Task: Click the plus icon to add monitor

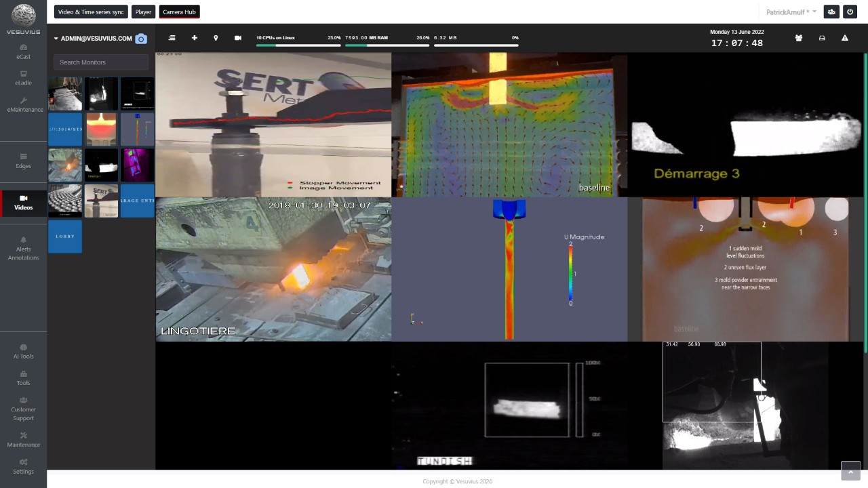Action: pos(195,38)
